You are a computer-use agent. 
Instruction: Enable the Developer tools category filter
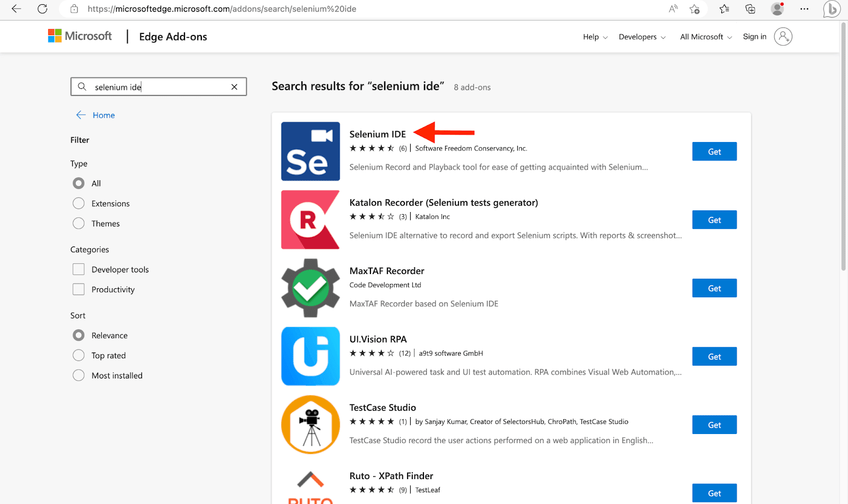point(78,269)
